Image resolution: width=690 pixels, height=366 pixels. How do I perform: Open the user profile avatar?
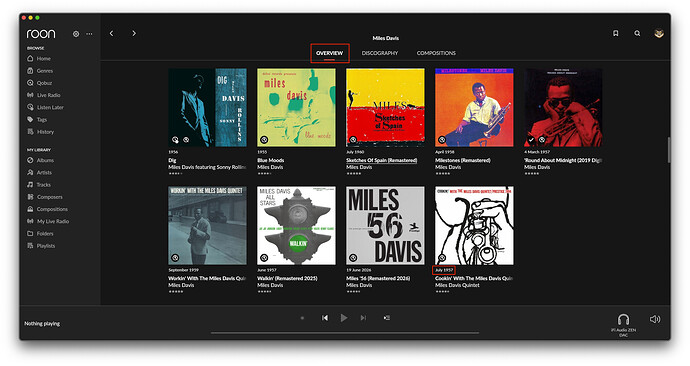(x=659, y=33)
